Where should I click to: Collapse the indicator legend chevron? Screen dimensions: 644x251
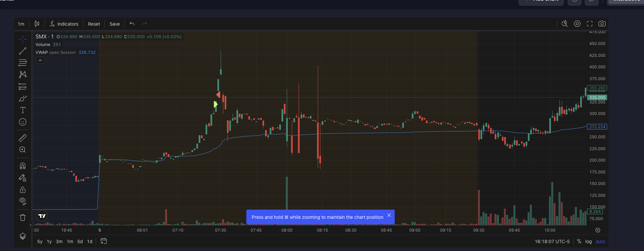click(x=40, y=60)
